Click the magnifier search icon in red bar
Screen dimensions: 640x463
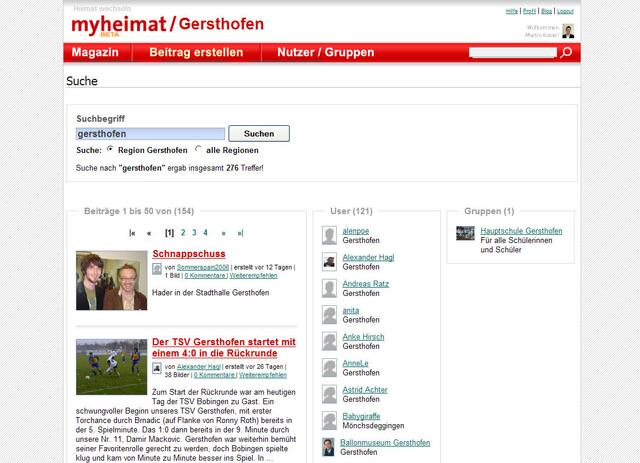click(566, 52)
